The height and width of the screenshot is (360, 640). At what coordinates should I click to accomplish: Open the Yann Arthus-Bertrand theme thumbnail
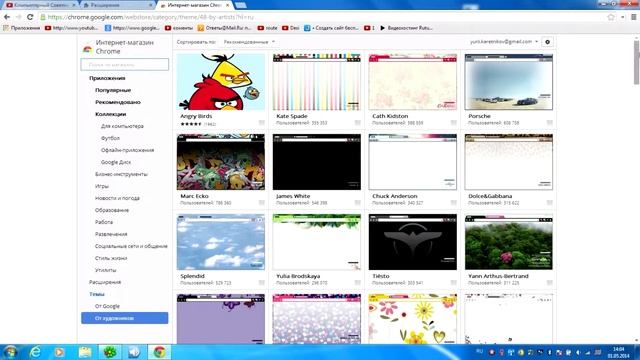pos(509,242)
